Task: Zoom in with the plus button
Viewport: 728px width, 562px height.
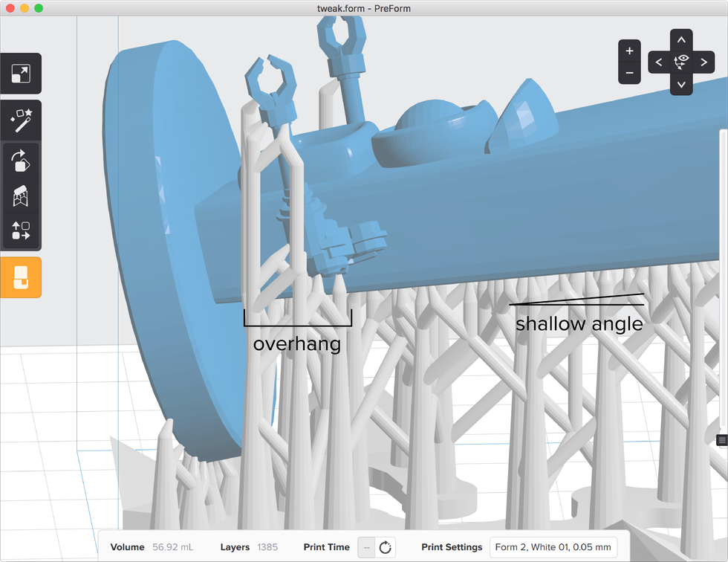Action: pos(629,51)
